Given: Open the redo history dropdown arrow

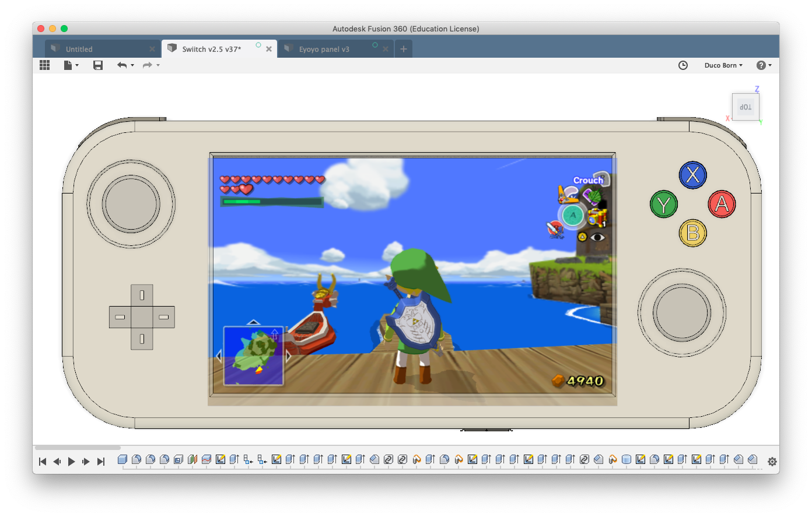Looking at the screenshot, I should (158, 65).
